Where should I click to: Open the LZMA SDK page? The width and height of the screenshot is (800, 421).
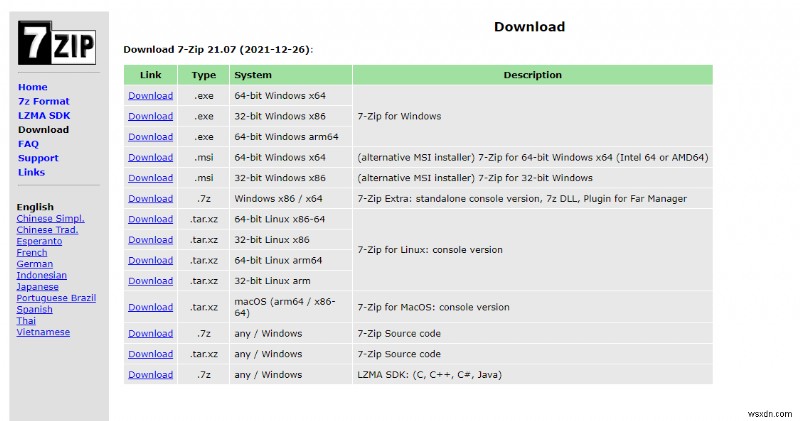pos(44,116)
